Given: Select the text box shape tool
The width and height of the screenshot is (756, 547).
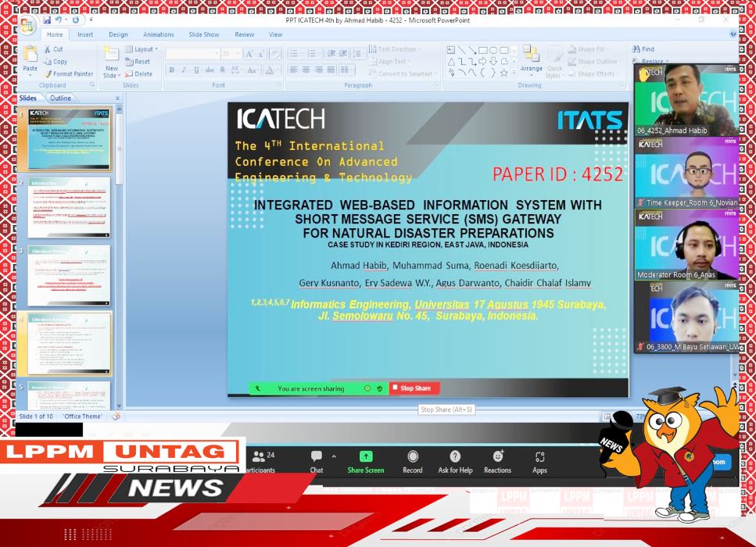Looking at the screenshot, I should tap(451, 50).
